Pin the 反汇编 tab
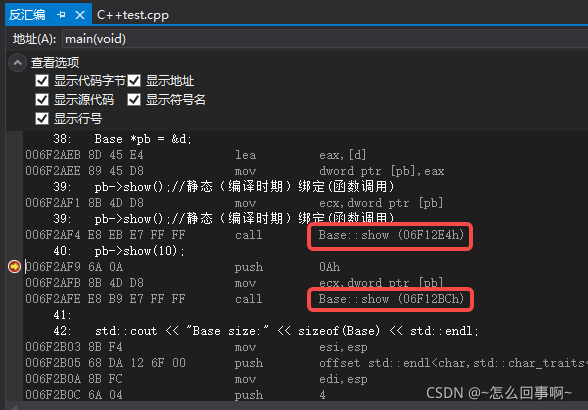This screenshot has width=588, height=410. 61,15
